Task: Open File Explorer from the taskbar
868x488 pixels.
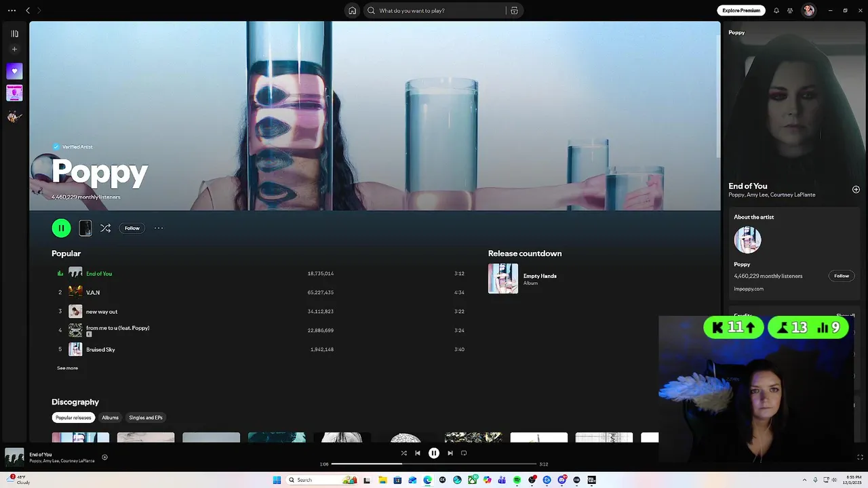Action: click(382, 480)
